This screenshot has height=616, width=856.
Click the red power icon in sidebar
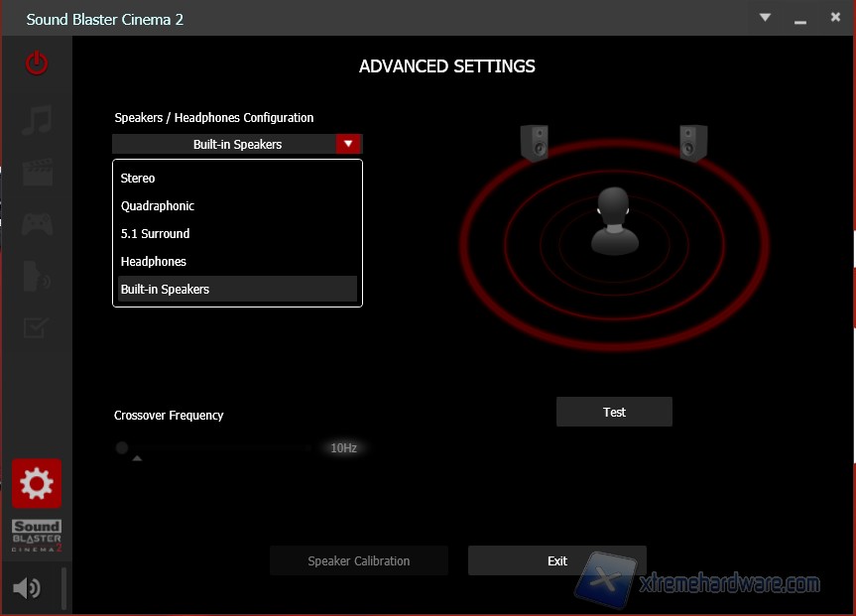pos(37,63)
